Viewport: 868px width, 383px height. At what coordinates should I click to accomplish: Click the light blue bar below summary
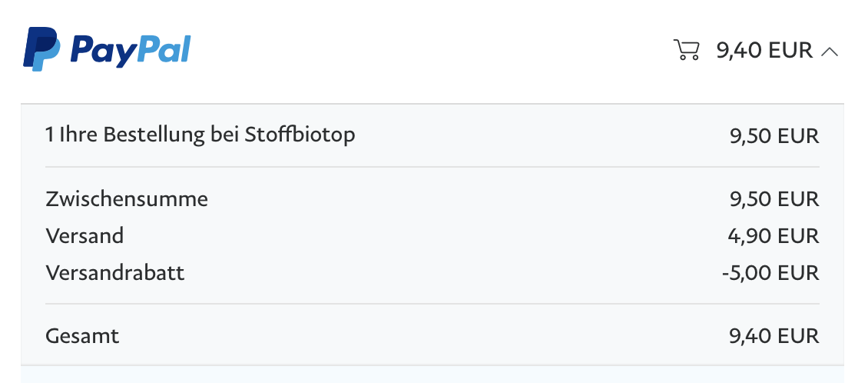[432, 375]
